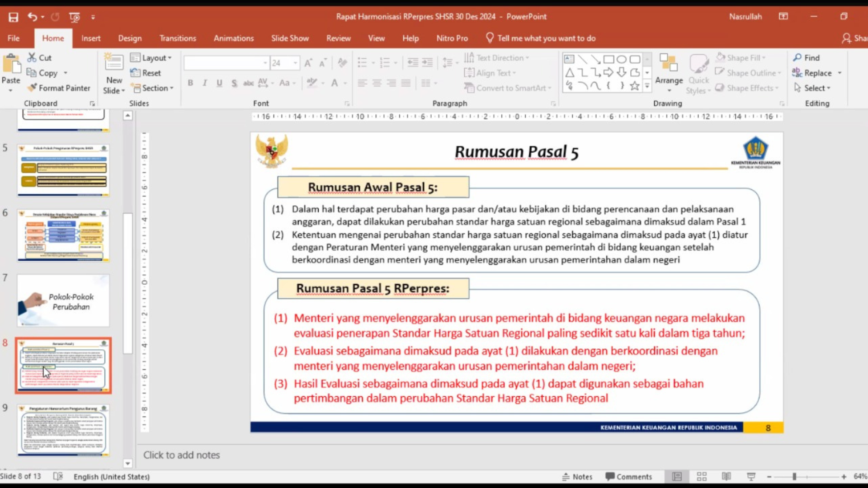
Task: Switch to the Transitions tab
Action: (x=178, y=38)
